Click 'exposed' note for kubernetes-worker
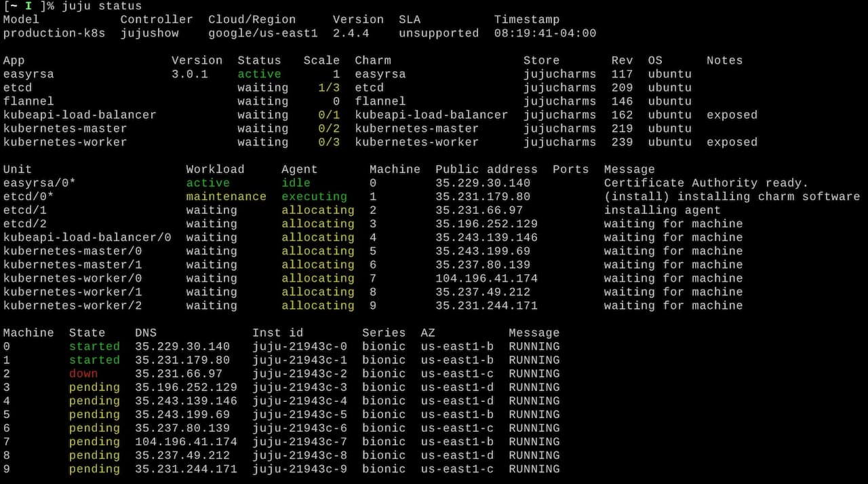868x484 pixels. 732,142
